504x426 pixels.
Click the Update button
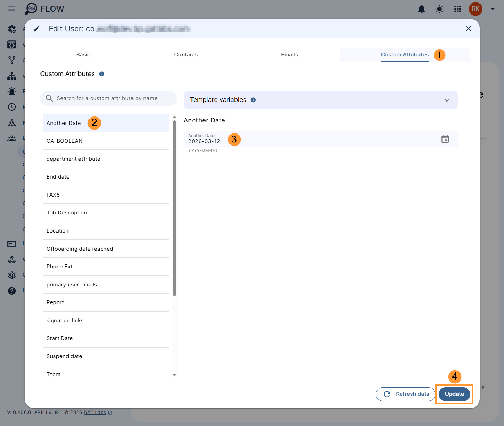click(454, 394)
